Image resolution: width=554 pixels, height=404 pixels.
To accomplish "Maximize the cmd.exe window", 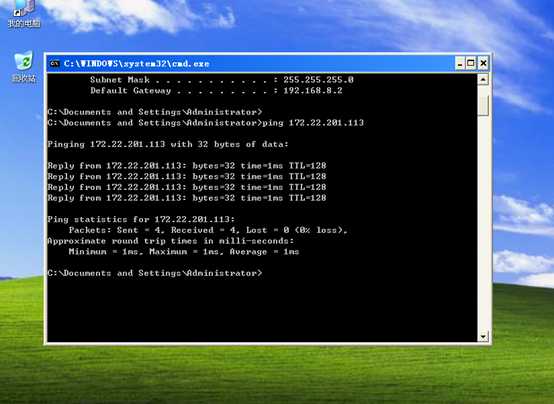I will point(471,64).
